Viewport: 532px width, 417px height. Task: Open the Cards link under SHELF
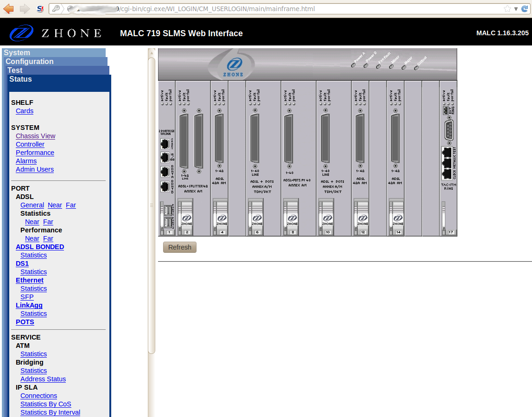click(x=25, y=111)
